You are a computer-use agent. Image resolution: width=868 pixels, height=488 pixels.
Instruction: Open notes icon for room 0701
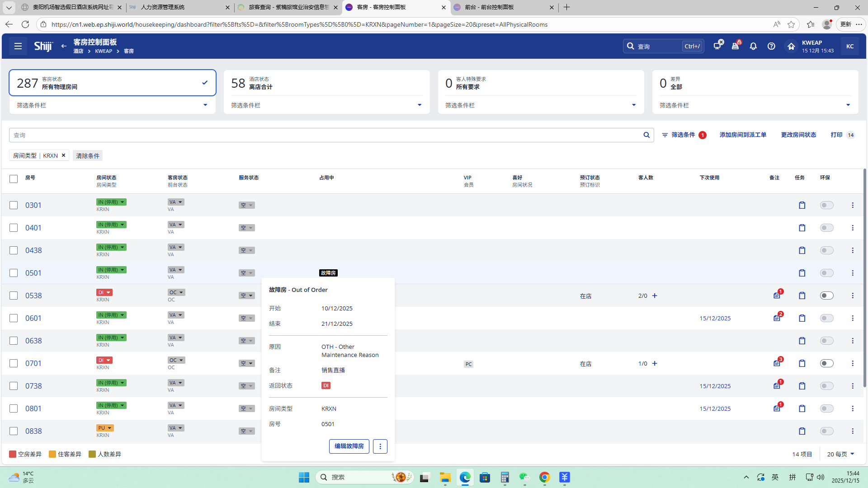pos(777,363)
